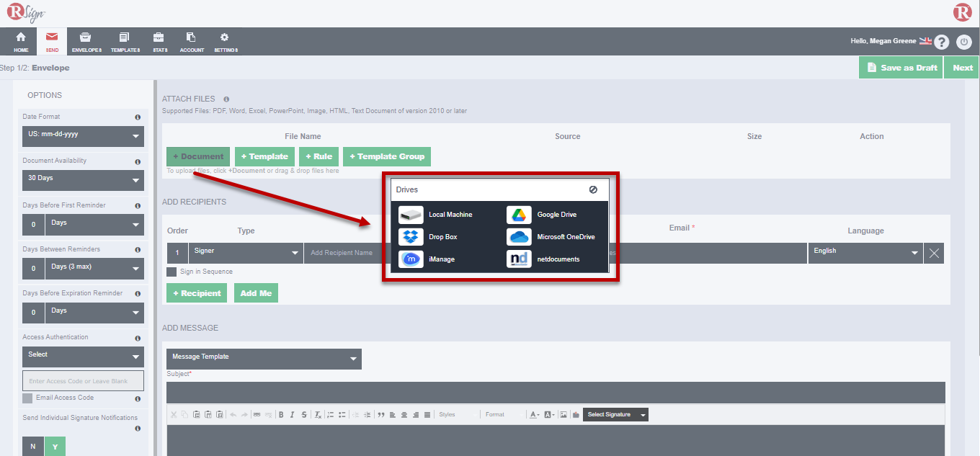The height and width of the screenshot is (456, 980).
Task: Open the text color picker in editor
Action: click(534, 414)
